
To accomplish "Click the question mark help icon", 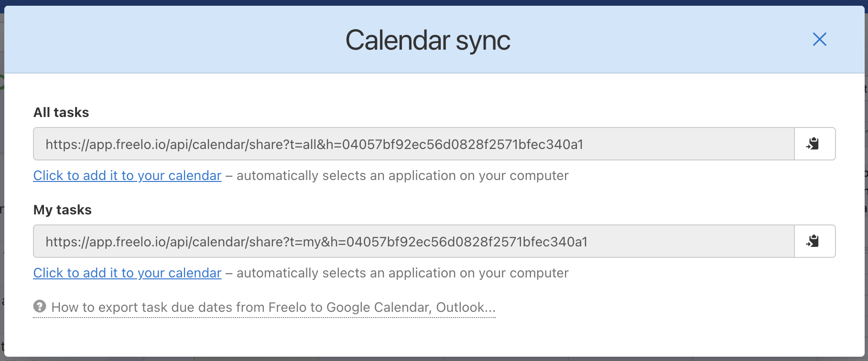I will [x=40, y=307].
